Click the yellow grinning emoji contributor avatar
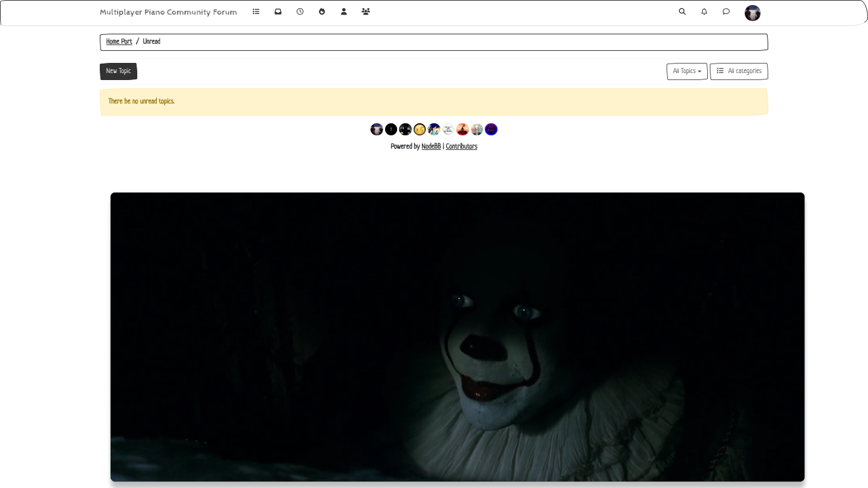This screenshot has height=488, width=868. click(x=419, y=130)
